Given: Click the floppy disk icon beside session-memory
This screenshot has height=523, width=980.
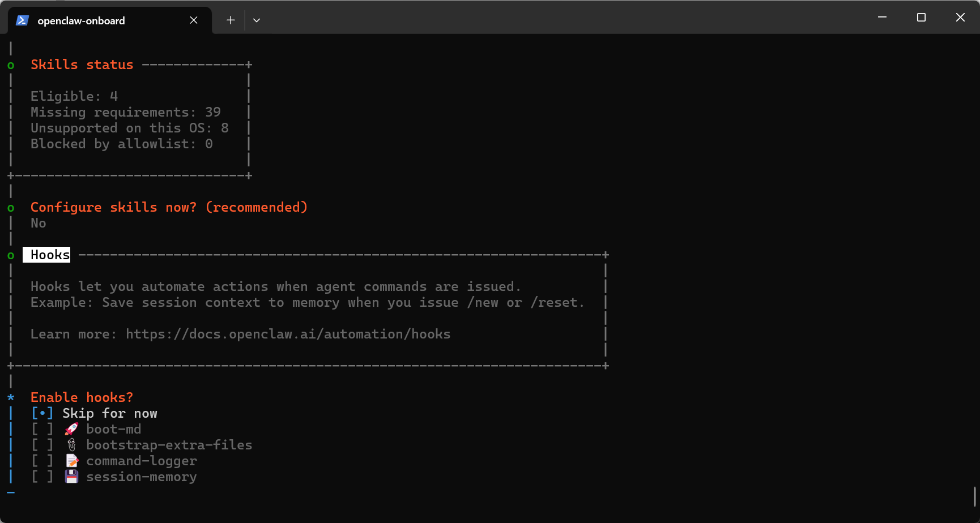Looking at the screenshot, I should [71, 477].
